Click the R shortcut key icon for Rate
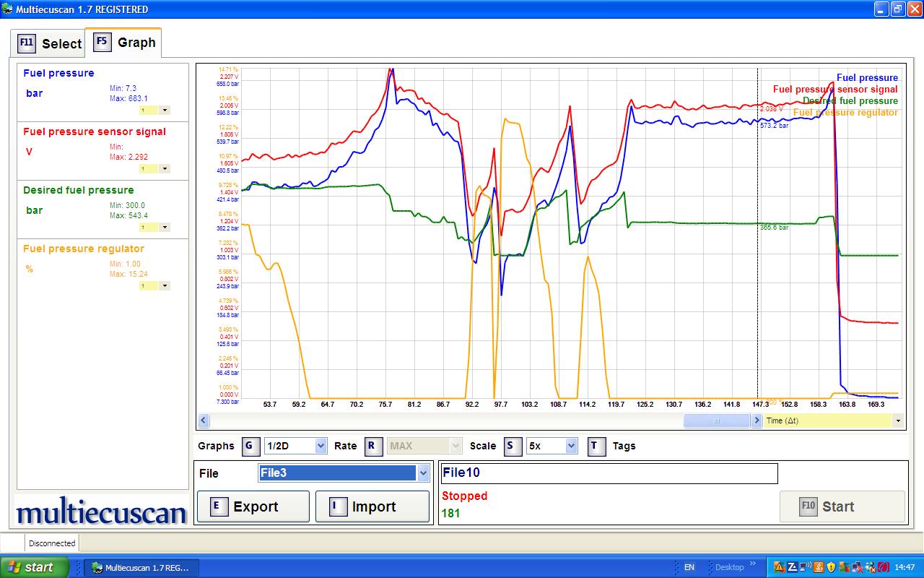924x578 pixels. 372,446
